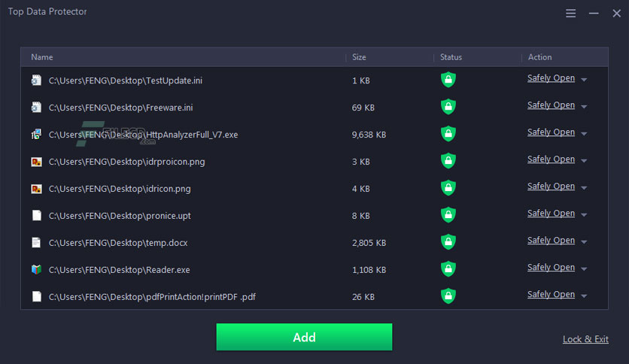629x364 pixels.
Task: Click lock shield status for temp.docx
Action: (x=448, y=241)
